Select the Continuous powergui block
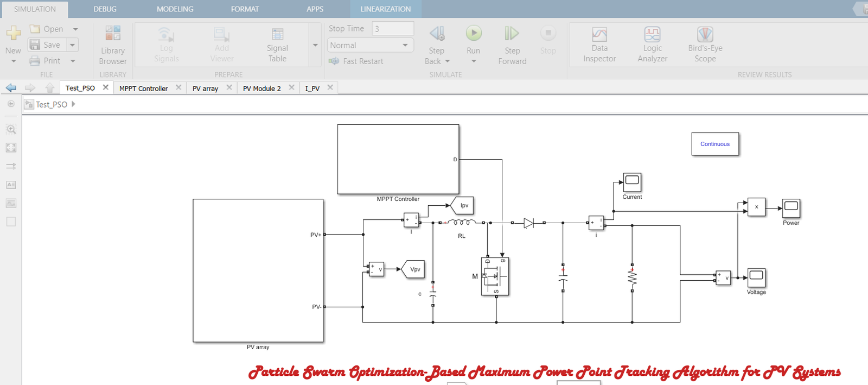 point(715,144)
